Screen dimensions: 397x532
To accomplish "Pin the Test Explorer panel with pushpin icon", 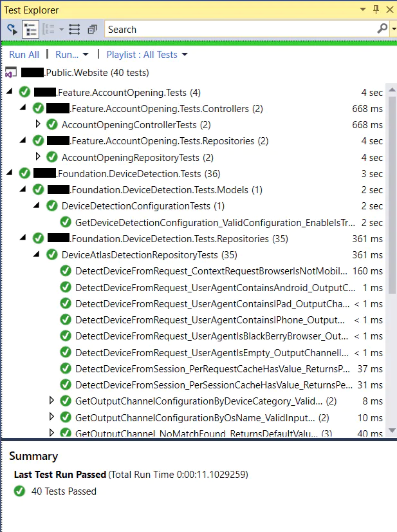I will [376, 10].
